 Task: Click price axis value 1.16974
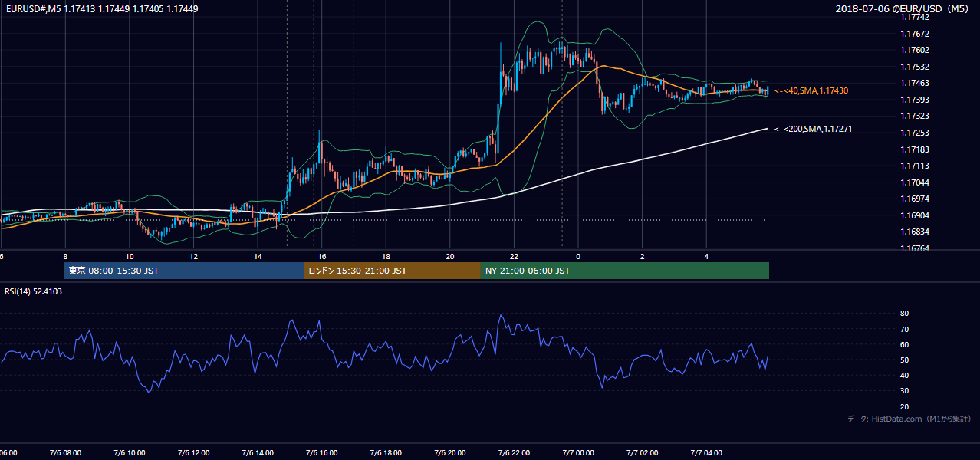(915, 199)
